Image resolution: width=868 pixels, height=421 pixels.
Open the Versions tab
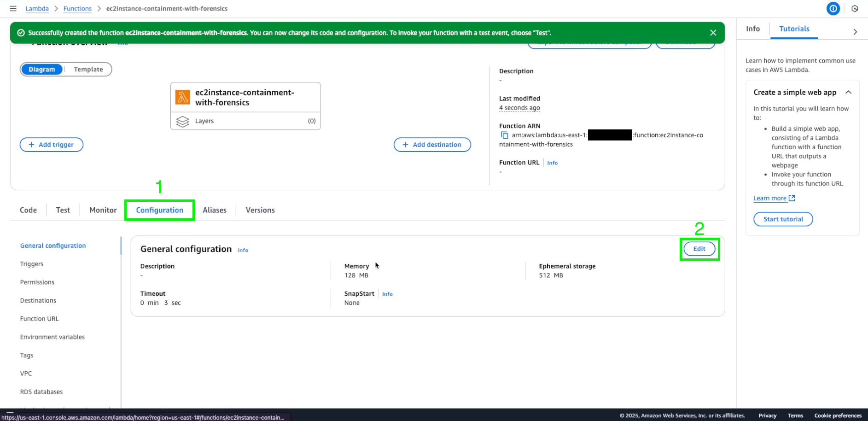tap(260, 210)
